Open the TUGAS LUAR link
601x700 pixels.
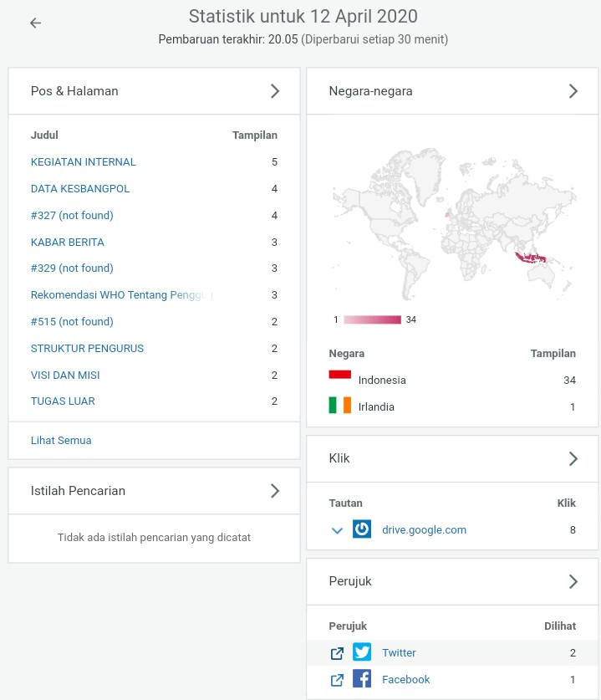63,401
